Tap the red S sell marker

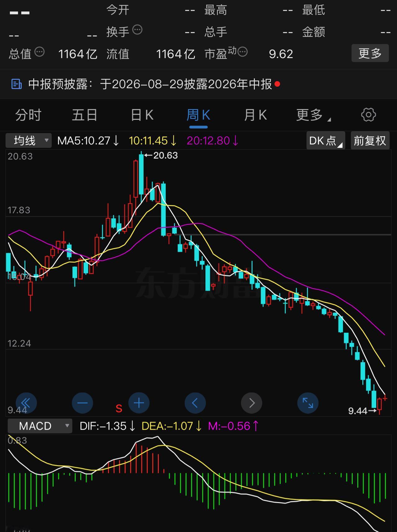click(119, 409)
